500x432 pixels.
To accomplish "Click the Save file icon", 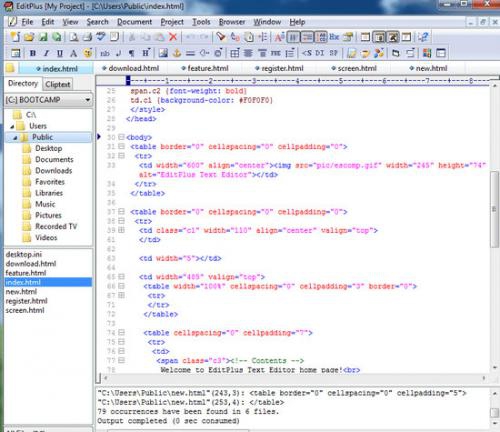I will pyautogui.click(x=43, y=37).
